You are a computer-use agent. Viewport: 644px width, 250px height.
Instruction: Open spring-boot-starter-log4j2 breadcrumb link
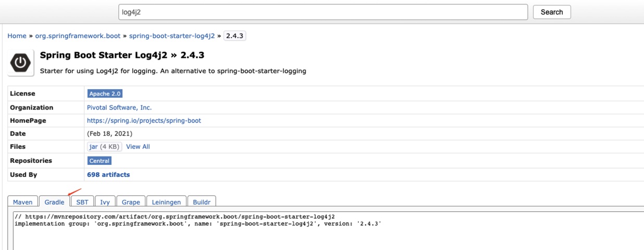pyautogui.click(x=172, y=35)
